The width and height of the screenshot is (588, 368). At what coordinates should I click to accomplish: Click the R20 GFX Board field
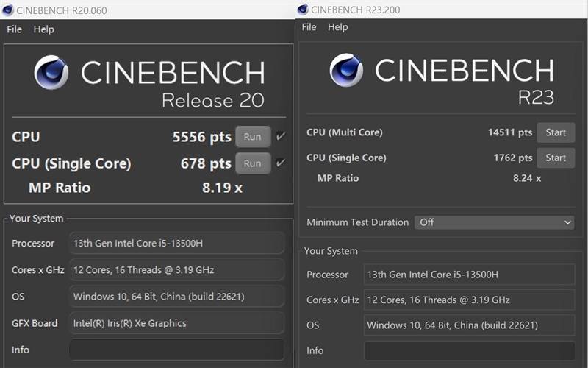tap(176, 323)
